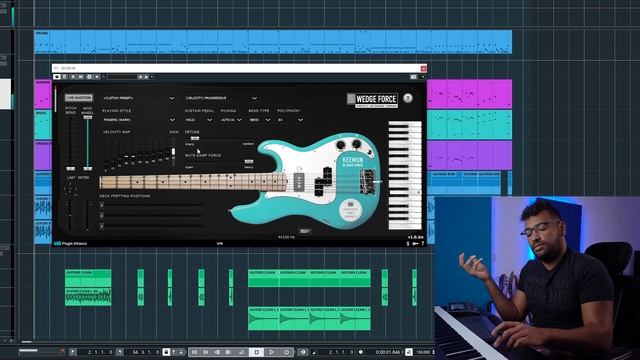Click the transport go-to-next-marker button
640x360 pixels.
point(206,352)
